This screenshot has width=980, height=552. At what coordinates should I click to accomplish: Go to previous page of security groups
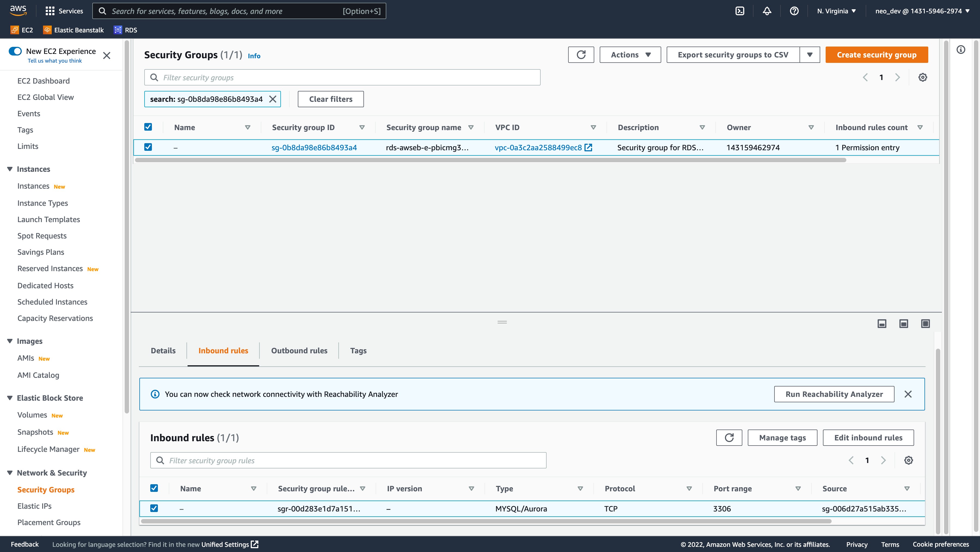865,77
